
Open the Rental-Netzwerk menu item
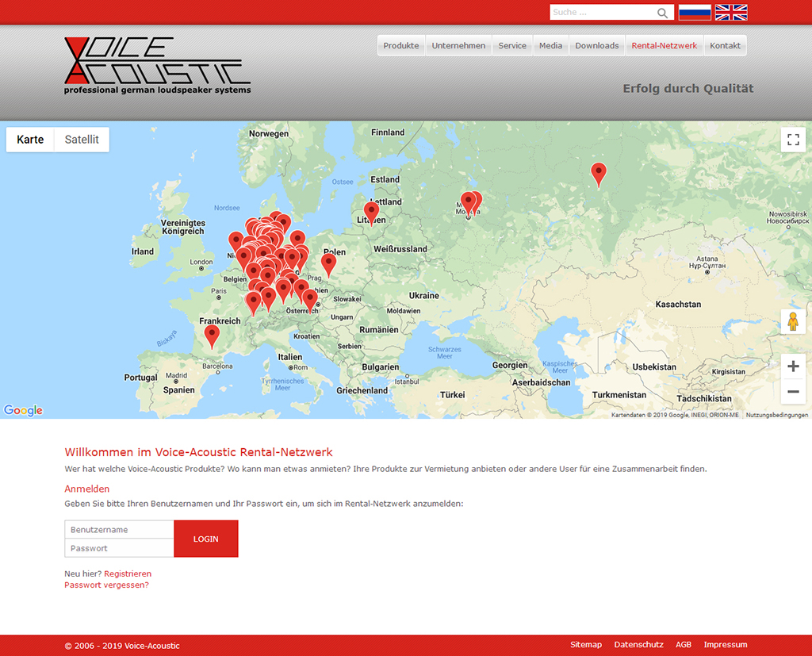pyautogui.click(x=665, y=46)
